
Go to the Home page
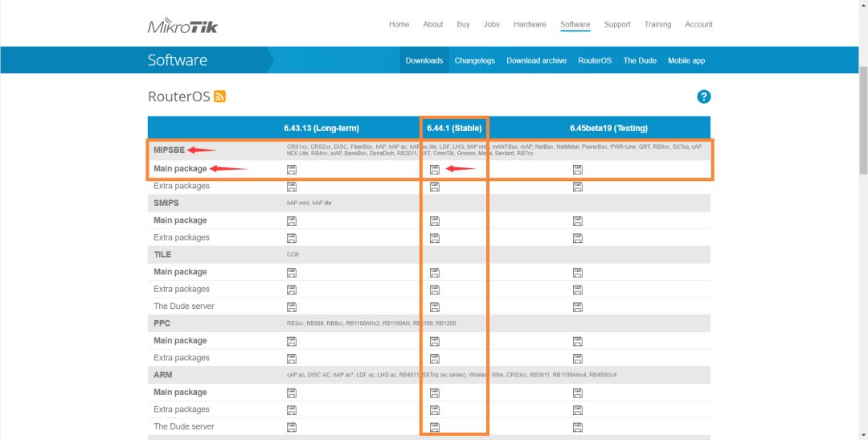399,24
